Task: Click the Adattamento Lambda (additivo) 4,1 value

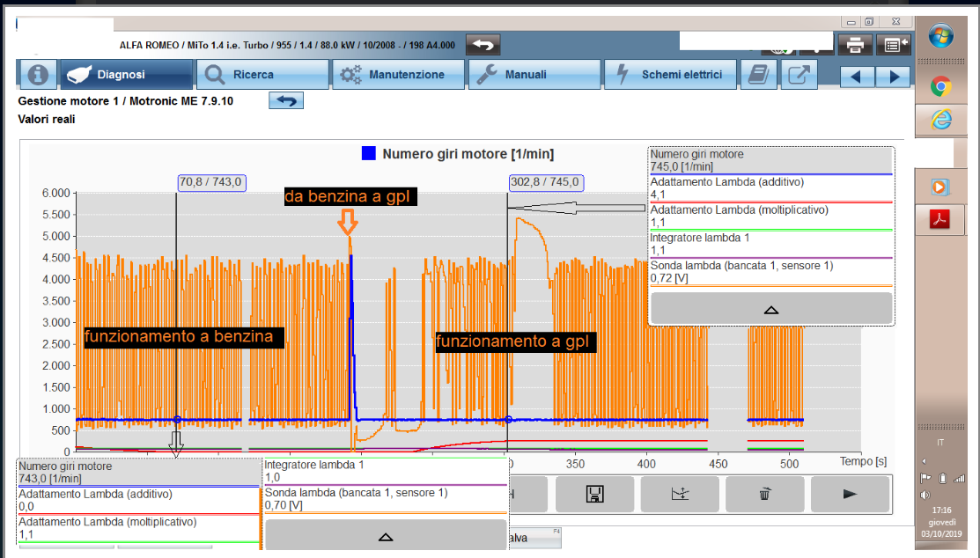Action: pos(658,195)
